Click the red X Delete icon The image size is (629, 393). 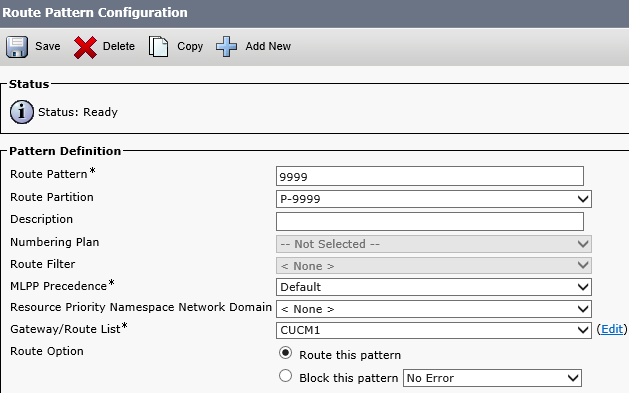click(x=85, y=47)
